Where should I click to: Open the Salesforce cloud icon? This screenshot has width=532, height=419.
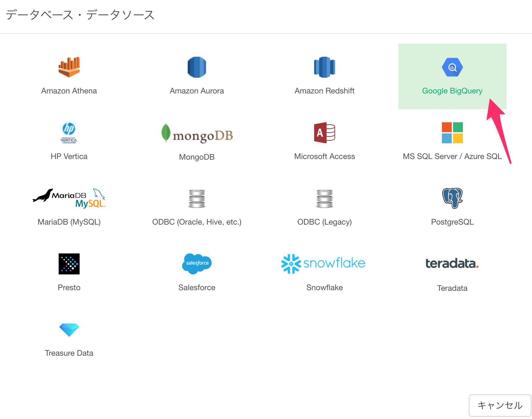click(197, 264)
